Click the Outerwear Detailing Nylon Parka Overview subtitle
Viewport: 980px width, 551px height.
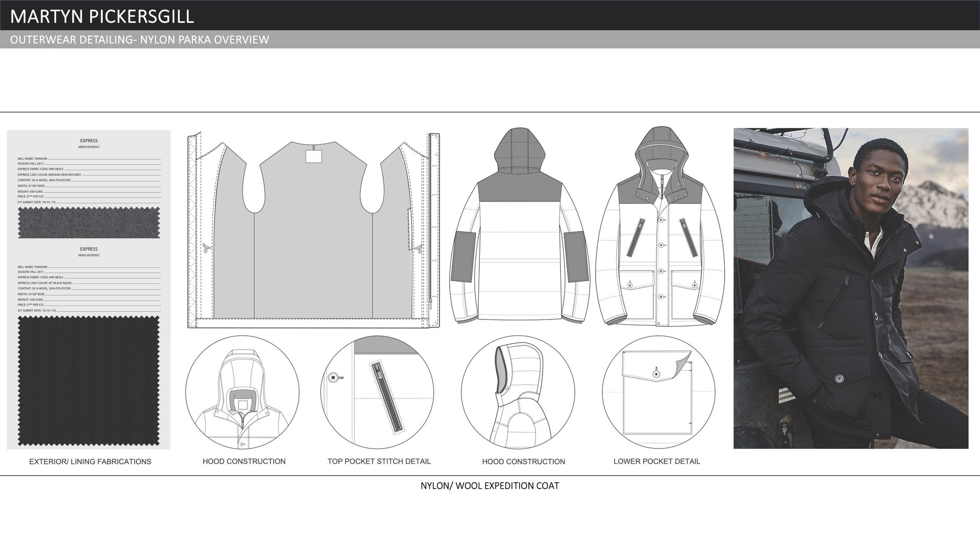[139, 40]
